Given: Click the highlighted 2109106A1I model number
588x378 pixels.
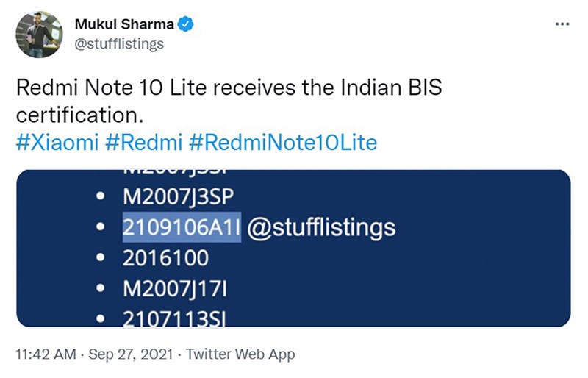Looking at the screenshot, I should click(182, 227).
